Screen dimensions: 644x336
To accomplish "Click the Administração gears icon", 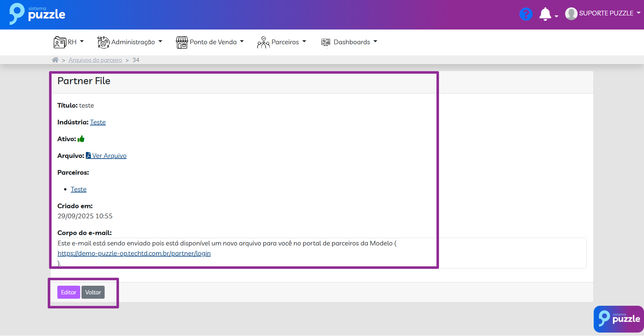I will [103, 42].
